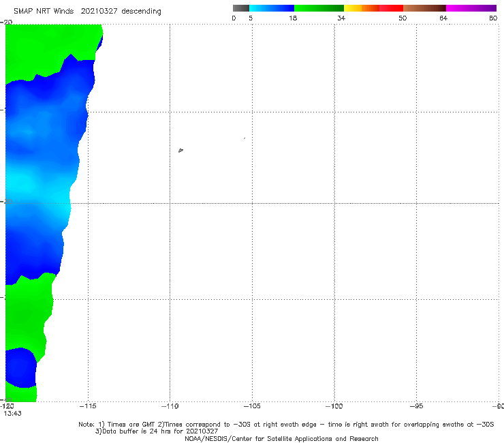The width and height of the screenshot is (504, 443).
Task: Click the color bar label '5'
Action: (x=251, y=18)
